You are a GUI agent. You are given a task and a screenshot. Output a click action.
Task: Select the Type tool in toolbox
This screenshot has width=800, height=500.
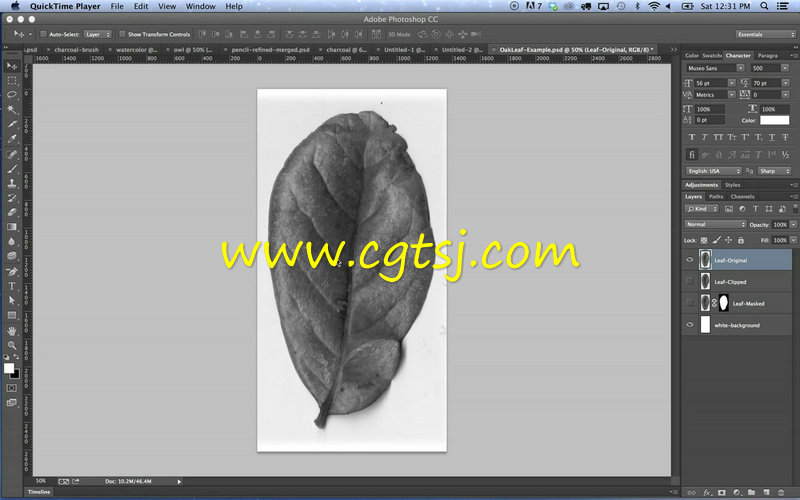[x=12, y=286]
